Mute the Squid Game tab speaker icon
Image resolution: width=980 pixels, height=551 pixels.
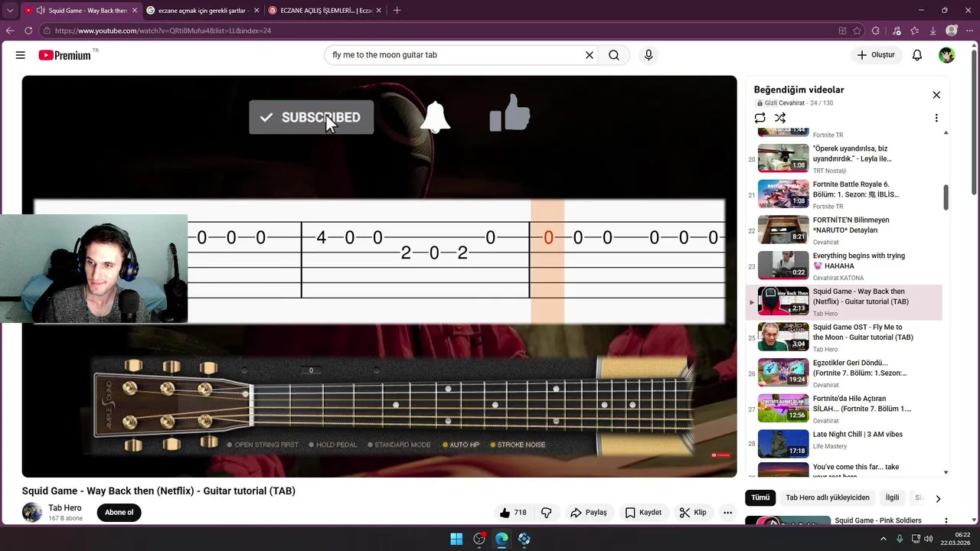pos(40,11)
